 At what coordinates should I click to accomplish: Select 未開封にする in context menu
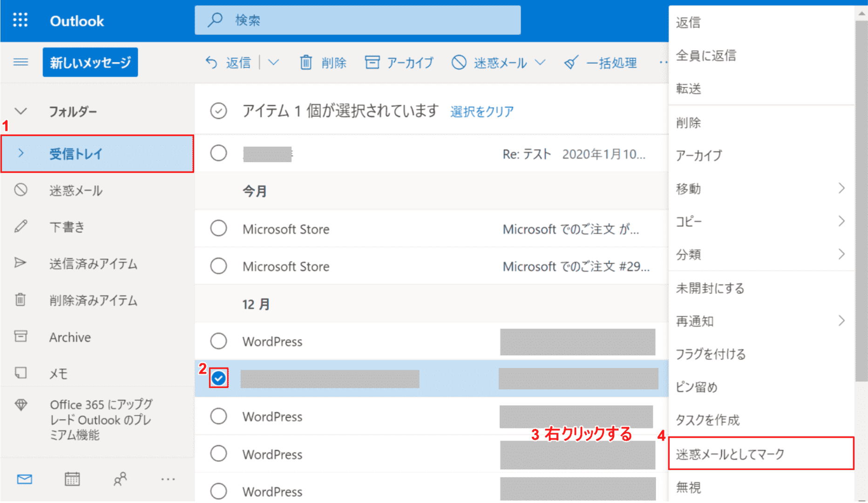click(x=710, y=288)
